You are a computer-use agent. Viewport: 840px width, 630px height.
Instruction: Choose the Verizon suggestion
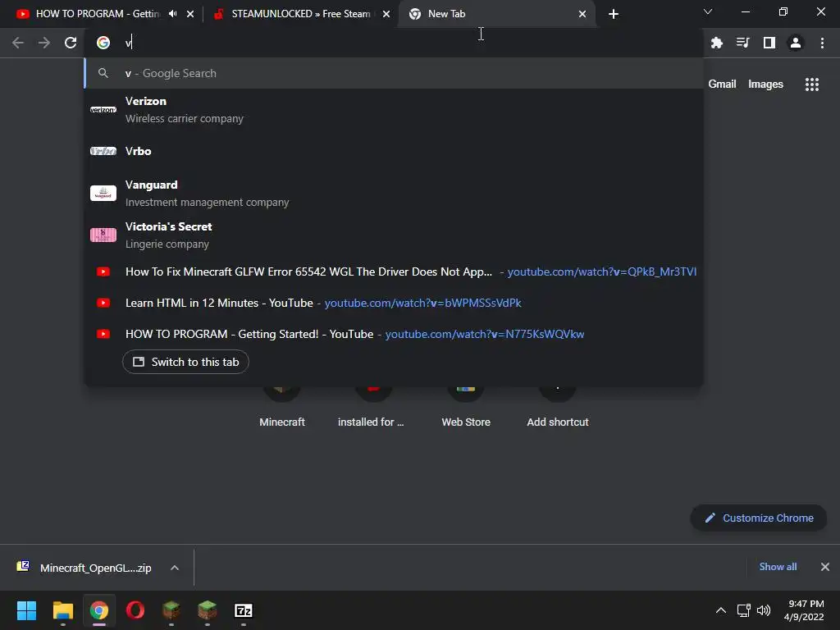tap(394, 110)
